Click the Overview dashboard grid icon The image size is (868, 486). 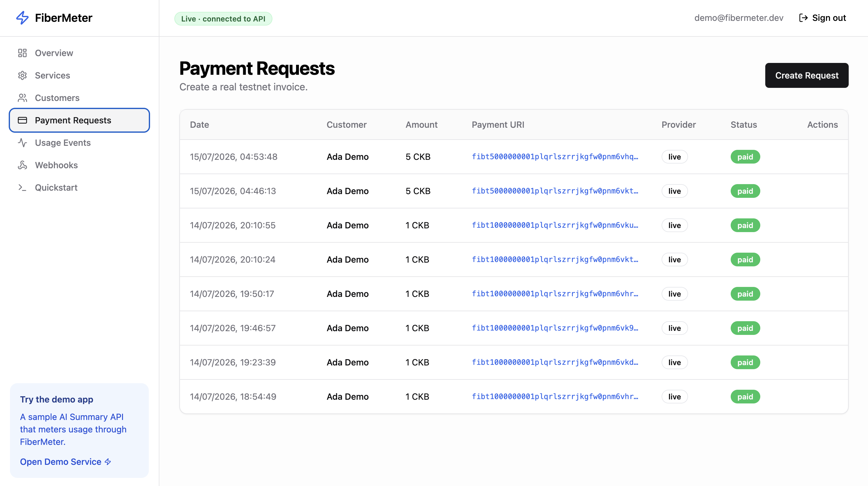pos(22,53)
